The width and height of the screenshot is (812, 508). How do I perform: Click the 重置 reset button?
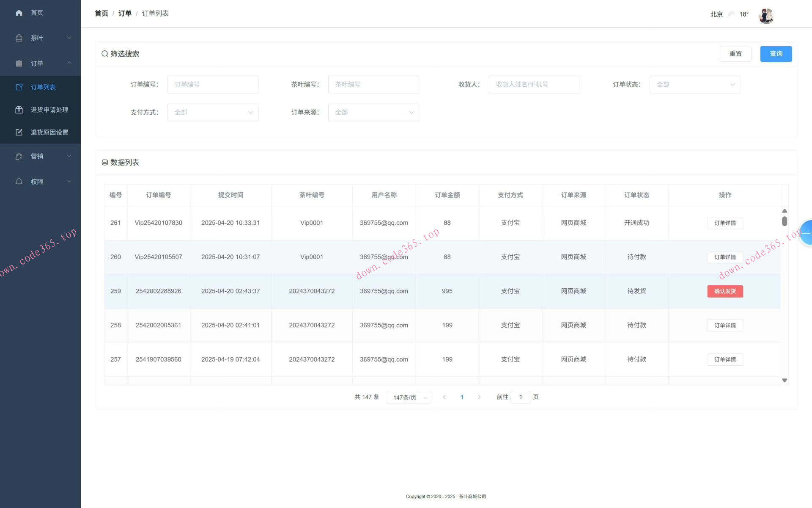(735, 54)
